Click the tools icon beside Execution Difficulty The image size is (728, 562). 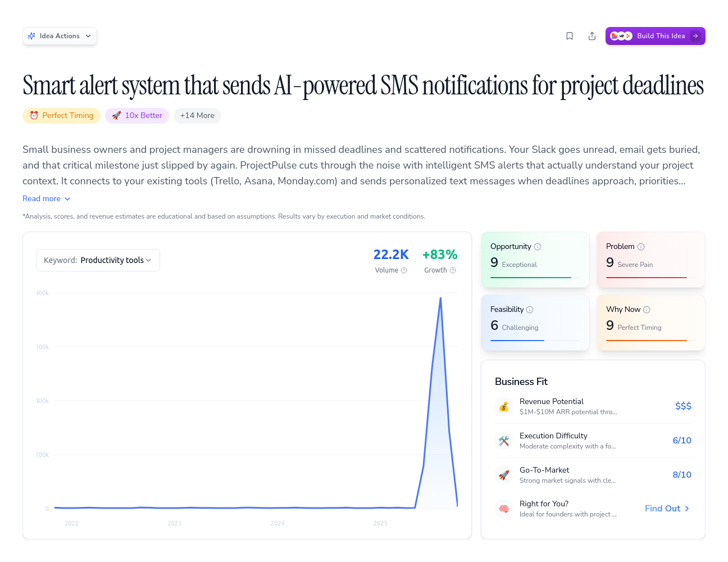click(504, 441)
